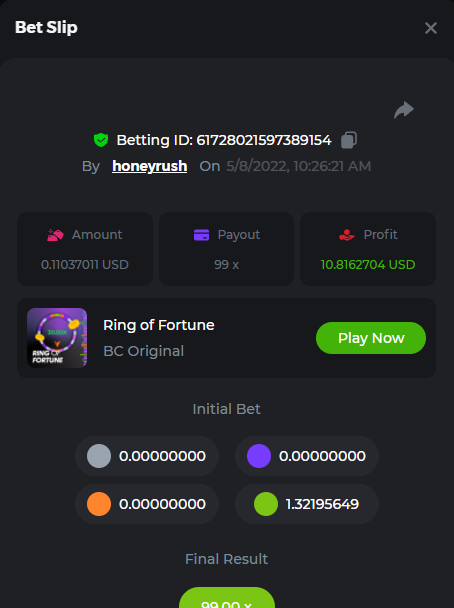Click the red Profit hand icon
Viewport: 454px width, 608px height.
tap(347, 235)
